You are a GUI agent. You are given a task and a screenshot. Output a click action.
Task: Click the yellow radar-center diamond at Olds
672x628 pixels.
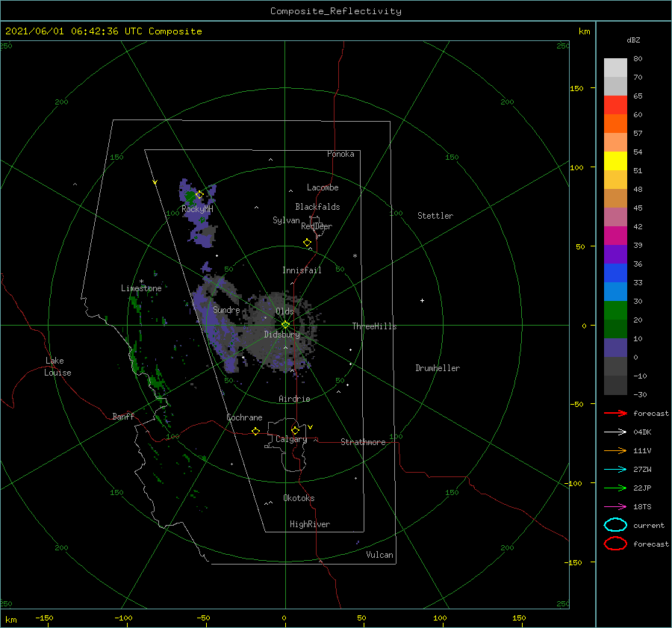285,325
